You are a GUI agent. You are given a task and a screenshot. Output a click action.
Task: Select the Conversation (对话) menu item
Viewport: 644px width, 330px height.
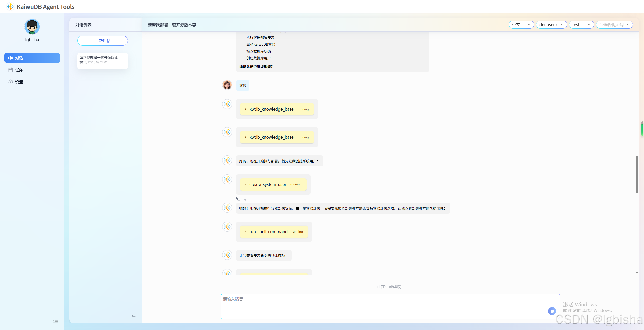click(x=32, y=58)
